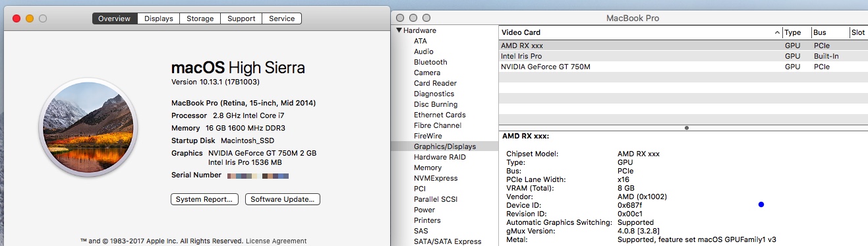Open Diagnostics in the hardware list
Image resolution: width=868 pixels, height=246 pixels.
tap(434, 94)
